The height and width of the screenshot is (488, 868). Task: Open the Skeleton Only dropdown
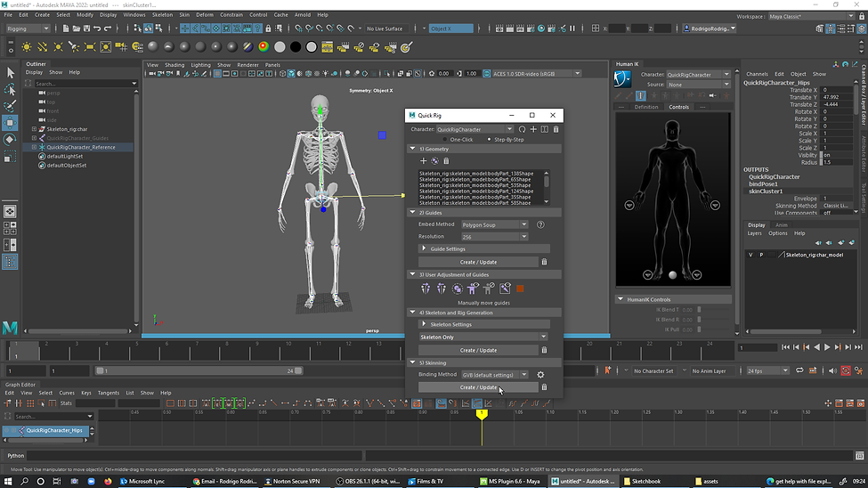pyautogui.click(x=483, y=337)
